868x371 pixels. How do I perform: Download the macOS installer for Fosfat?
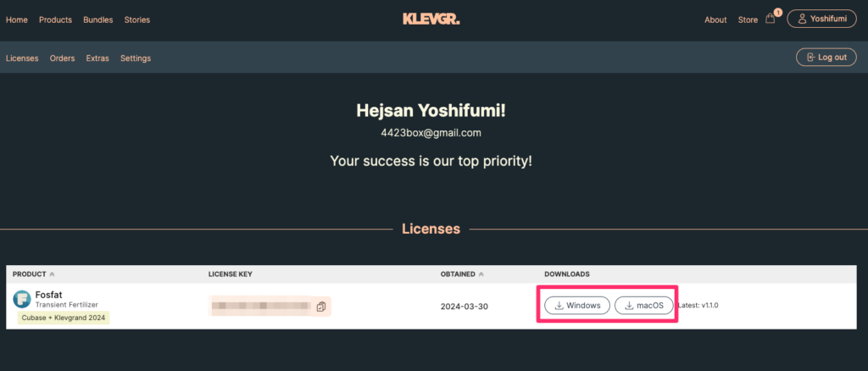tap(644, 305)
